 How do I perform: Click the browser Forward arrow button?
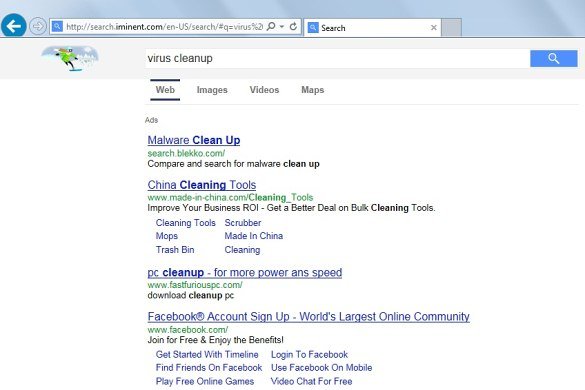(38, 26)
